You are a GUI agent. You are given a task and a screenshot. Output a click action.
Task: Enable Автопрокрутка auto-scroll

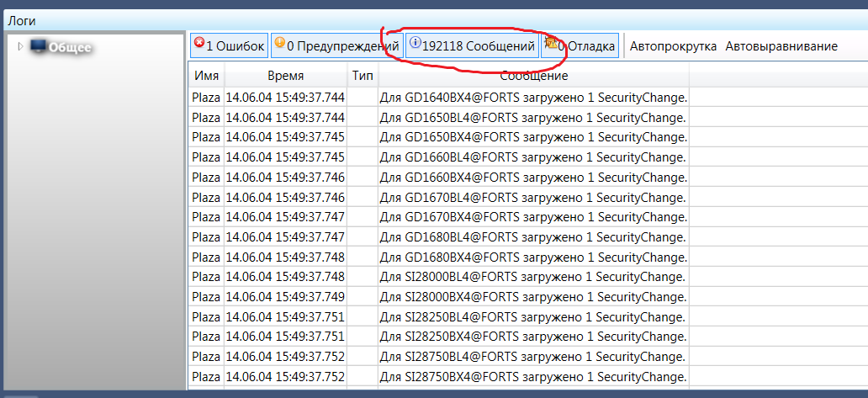(x=673, y=46)
